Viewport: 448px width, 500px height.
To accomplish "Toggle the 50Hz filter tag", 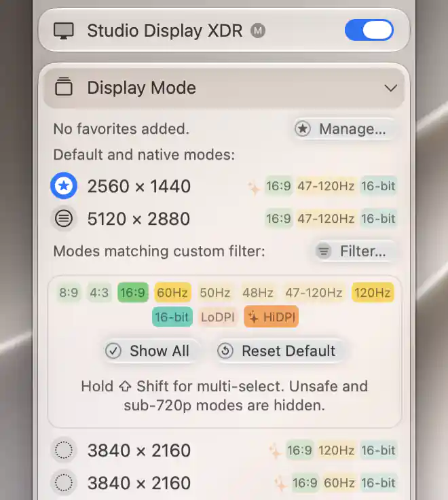I will pyautogui.click(x=215, y=292).
